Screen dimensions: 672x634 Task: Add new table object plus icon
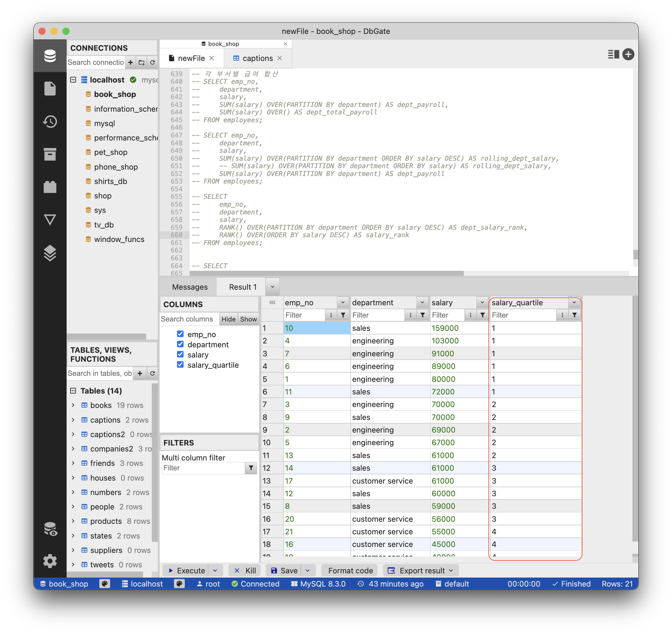(x=140, y=373)
